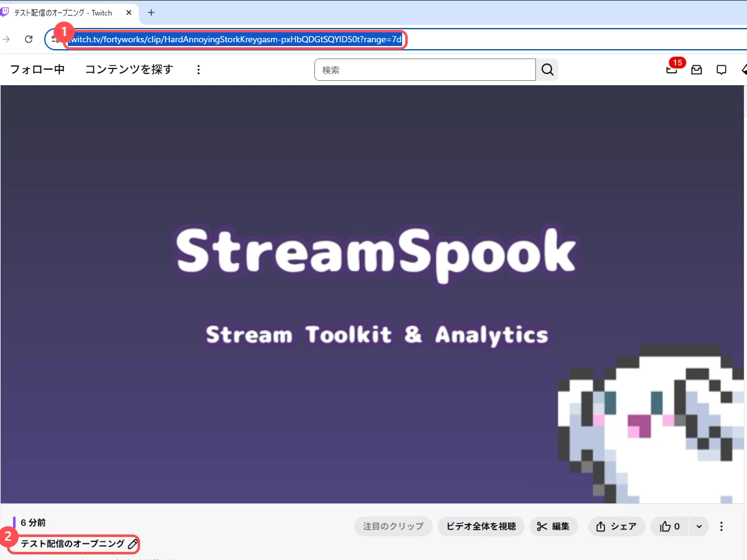Image resolution: width=747 pixels, height=560 pixels.
Task: Click the search magnifier button
Action: click(x=547, y=70)
